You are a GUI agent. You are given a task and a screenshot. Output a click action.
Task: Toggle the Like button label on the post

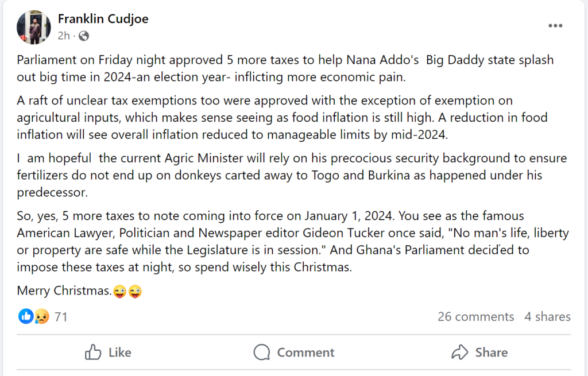(119, 352)
